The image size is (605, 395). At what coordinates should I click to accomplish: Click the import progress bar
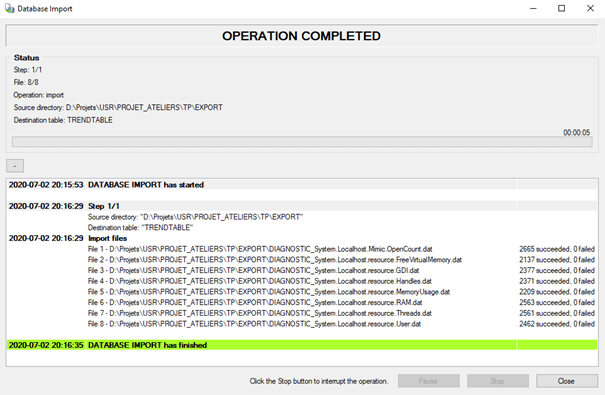(302, 142)
